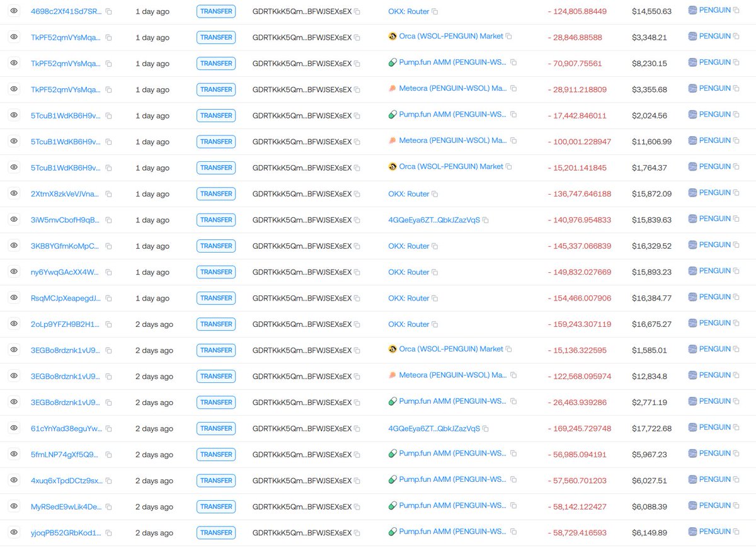Click sender address GDRTKkK5Qm in $16,384.77 row
Viewport: 756px width, 548px height.
pyautogui.click(x=302, y=299)
